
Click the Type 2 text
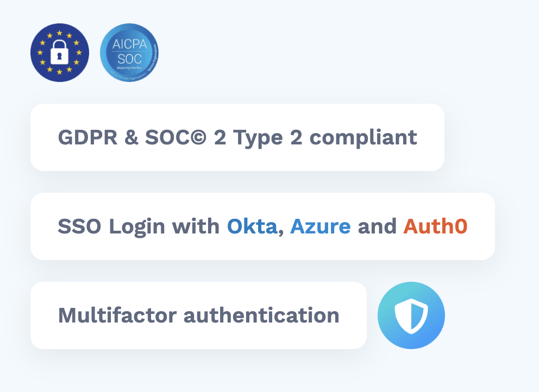268,138
